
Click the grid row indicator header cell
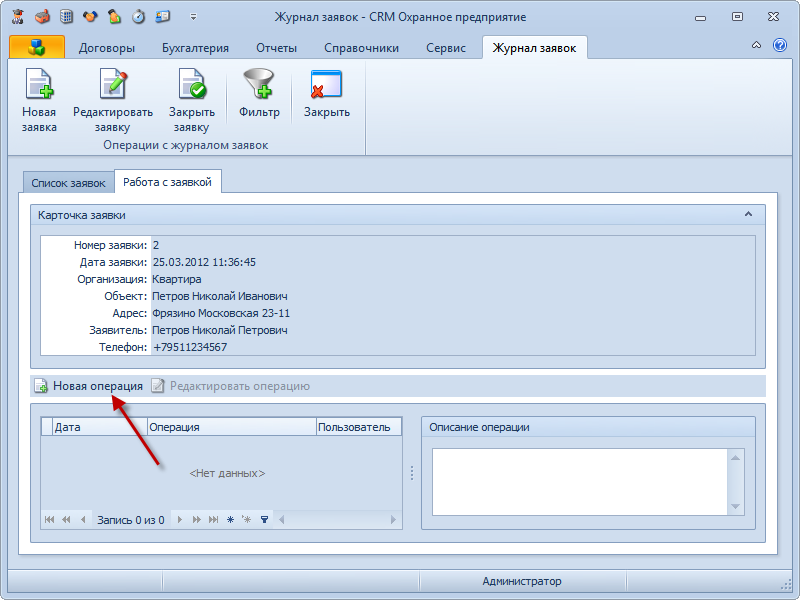click(47, 427)
